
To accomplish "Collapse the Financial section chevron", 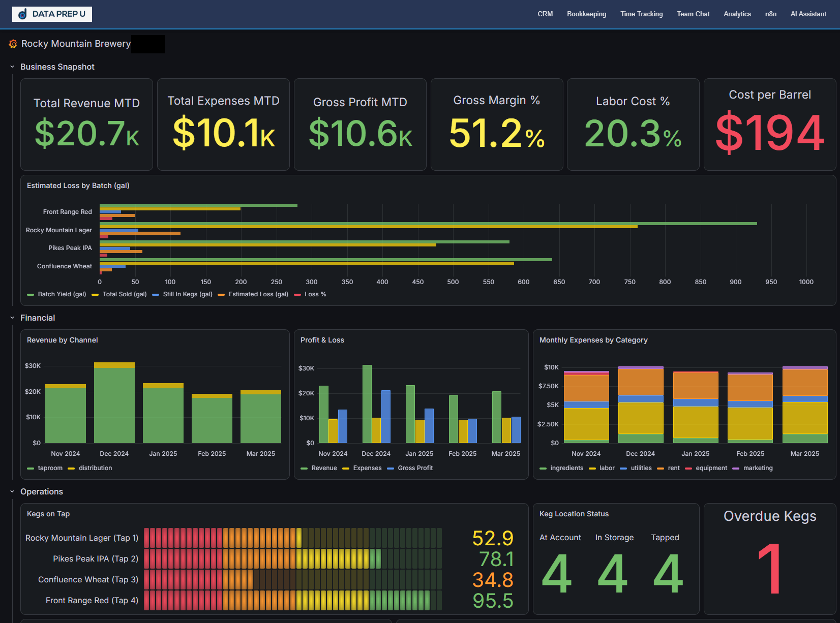I will coord(12,318).
